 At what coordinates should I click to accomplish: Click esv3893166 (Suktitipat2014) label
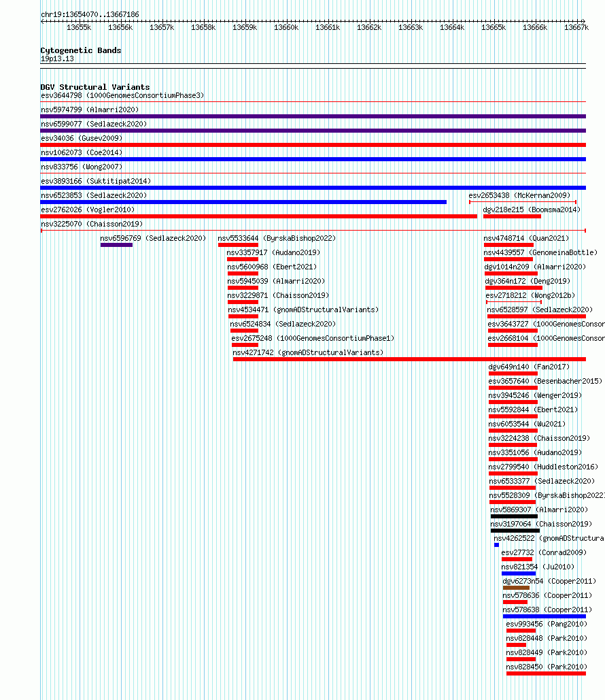[x=96, y=181]
